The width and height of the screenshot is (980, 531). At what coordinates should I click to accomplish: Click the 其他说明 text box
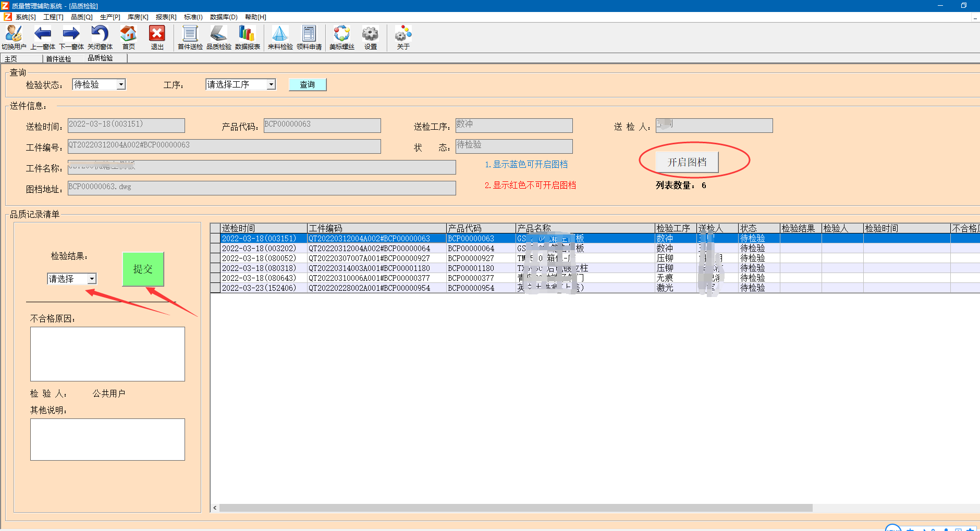(107, 439)
